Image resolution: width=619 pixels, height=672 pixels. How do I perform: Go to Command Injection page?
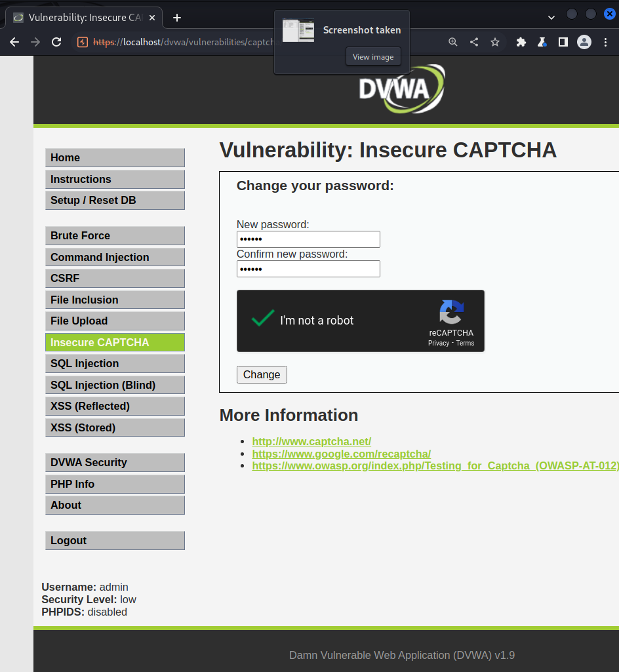point(115,257)
